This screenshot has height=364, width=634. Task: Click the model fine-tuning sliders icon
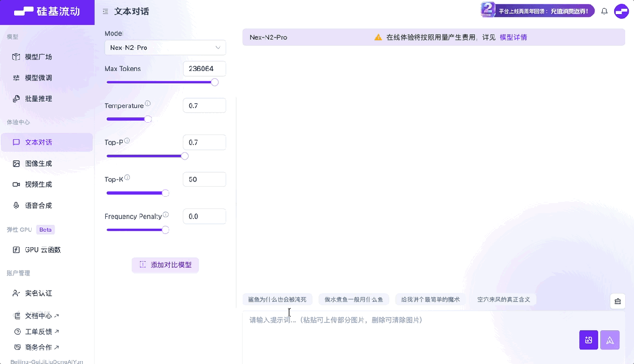click(16, 78)
